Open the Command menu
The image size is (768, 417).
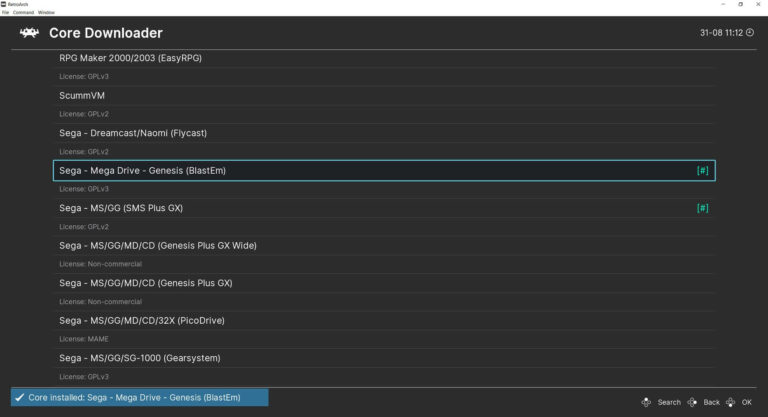(23, 12)
